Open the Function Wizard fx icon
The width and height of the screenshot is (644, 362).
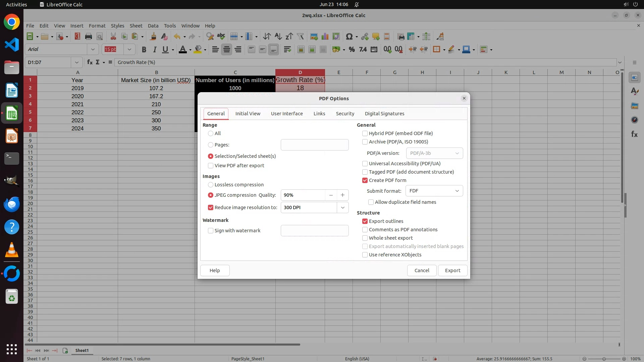[90, 62]
